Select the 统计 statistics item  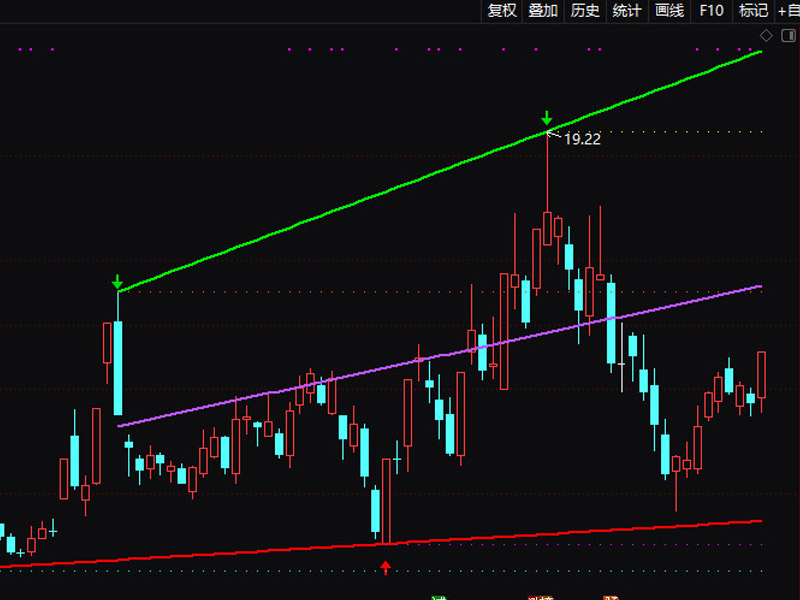[627, 11]
